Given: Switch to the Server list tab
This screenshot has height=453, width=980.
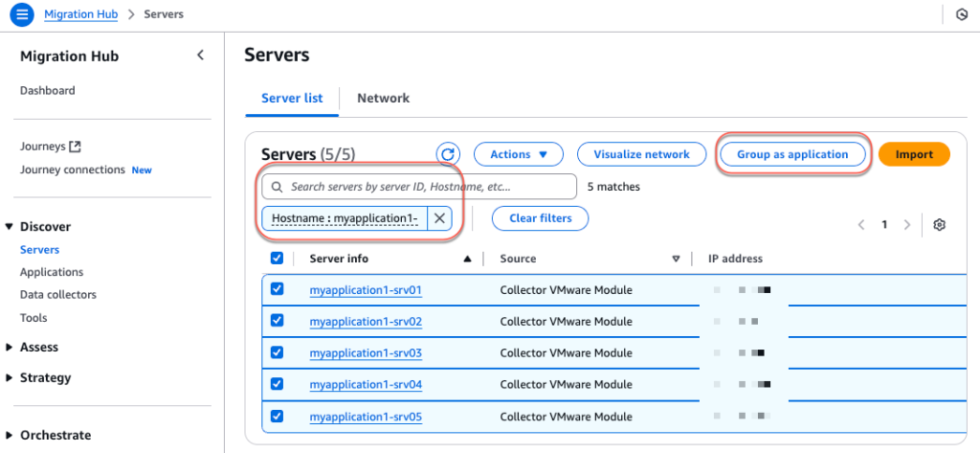Looking at the screenshot, I should pyautogui.click(x=292, y=99).
